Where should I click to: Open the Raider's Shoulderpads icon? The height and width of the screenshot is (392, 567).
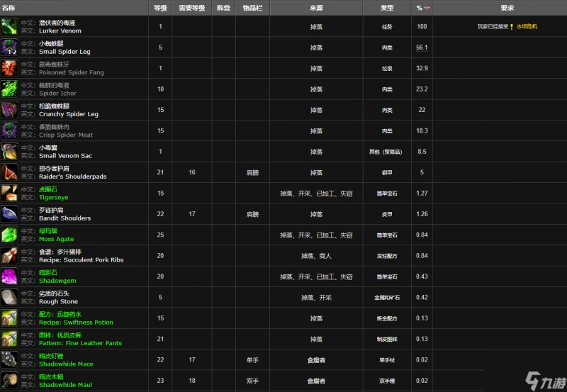(x=9, y=173)
